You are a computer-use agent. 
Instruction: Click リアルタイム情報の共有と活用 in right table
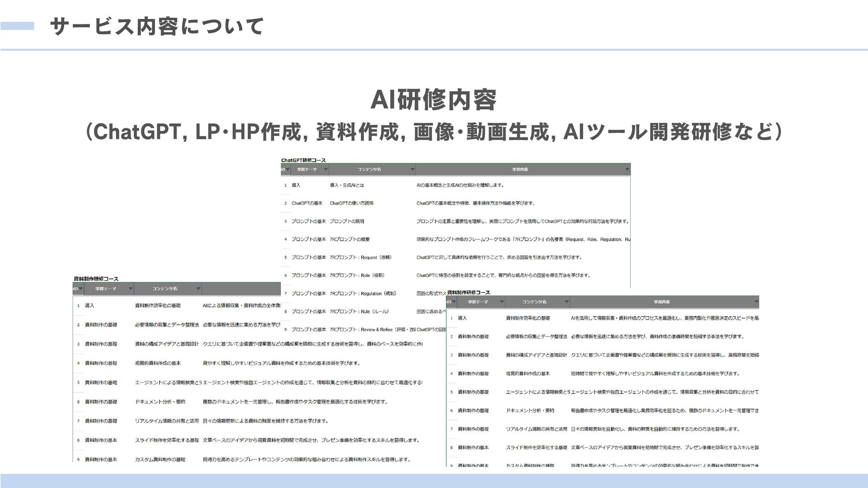point(537,429)
